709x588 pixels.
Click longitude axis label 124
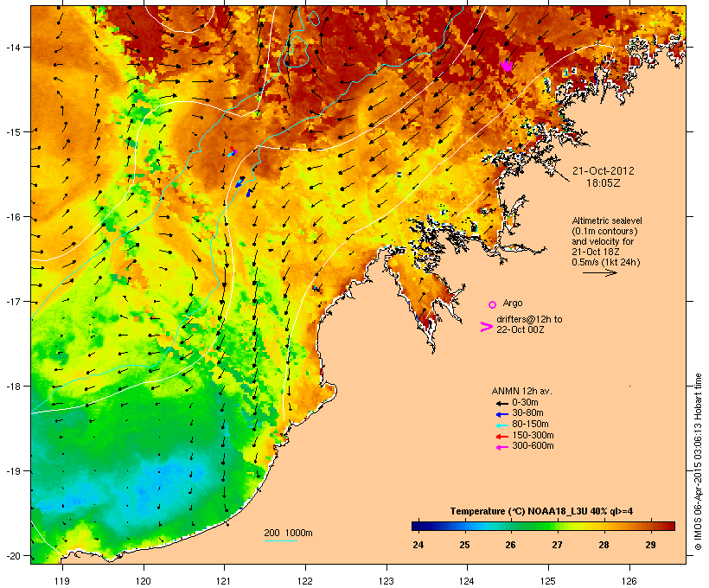click(467, 581)
